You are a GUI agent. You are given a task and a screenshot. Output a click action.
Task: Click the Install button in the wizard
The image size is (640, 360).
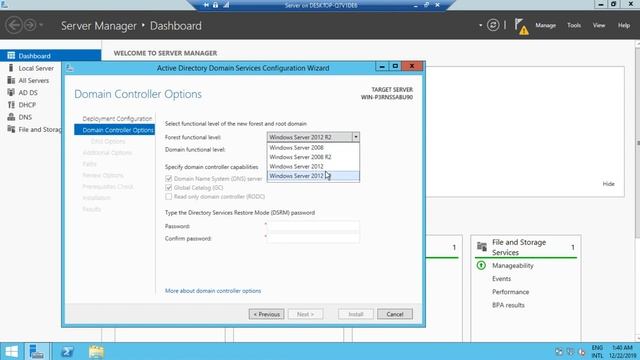click(x=356, y=314)
